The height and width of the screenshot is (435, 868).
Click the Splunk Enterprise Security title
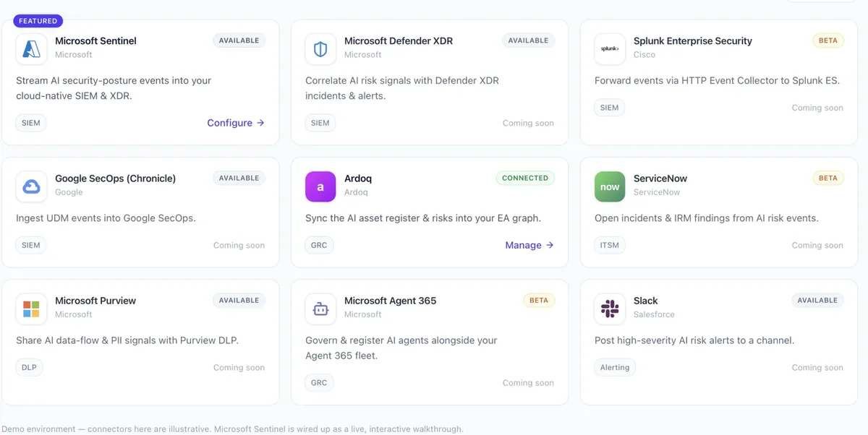[x=693, y=41]
